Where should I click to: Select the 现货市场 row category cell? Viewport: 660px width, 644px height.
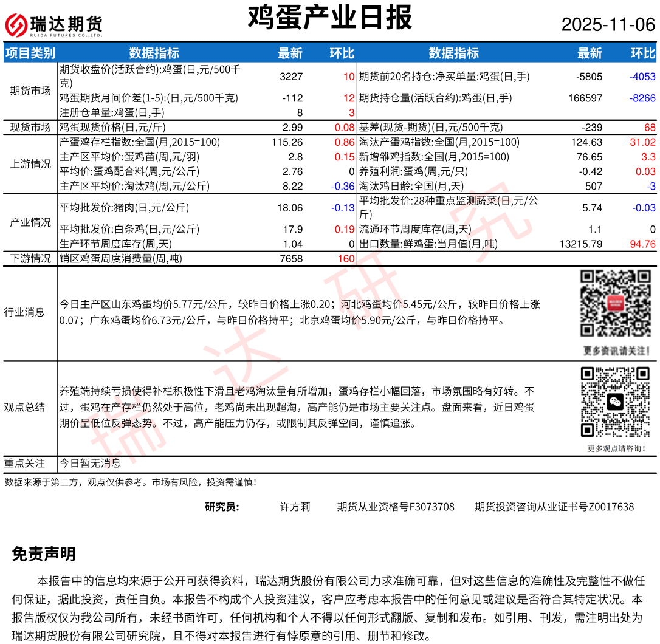[30, 127]
